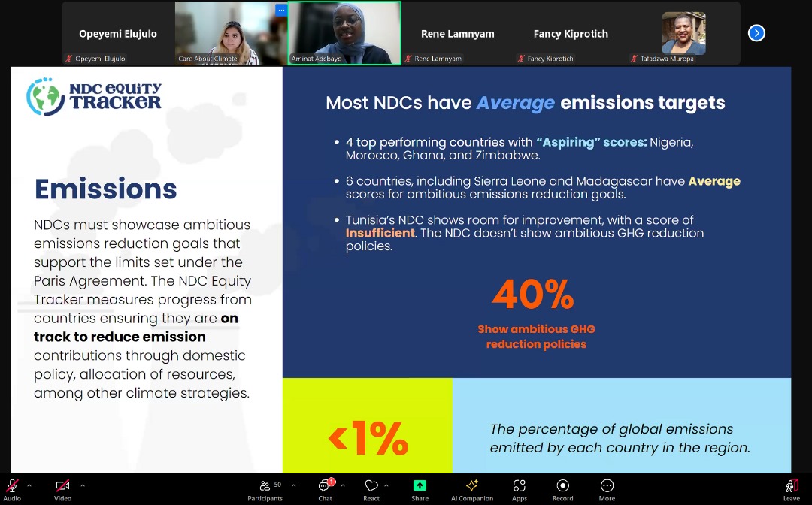Turn on your video camera
This screenshot has height=505, width=812.
(x=62, y=486)
